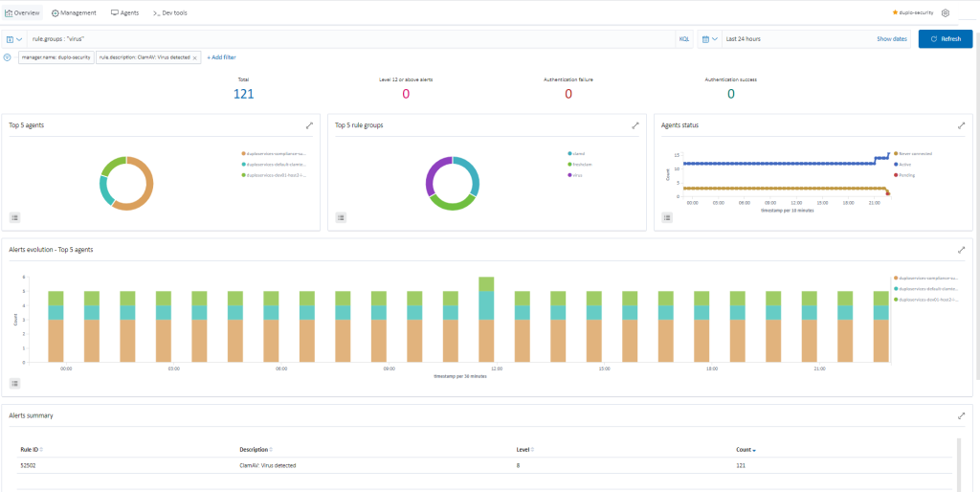The image size is (980, 492).
Task: Click the Add filter link
Action: click(221, 57)
